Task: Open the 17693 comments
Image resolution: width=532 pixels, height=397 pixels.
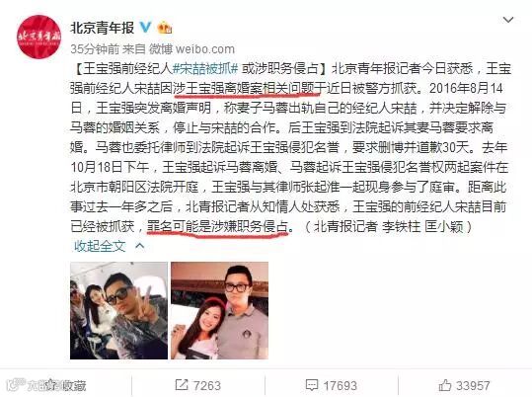Action: [340, 386]
